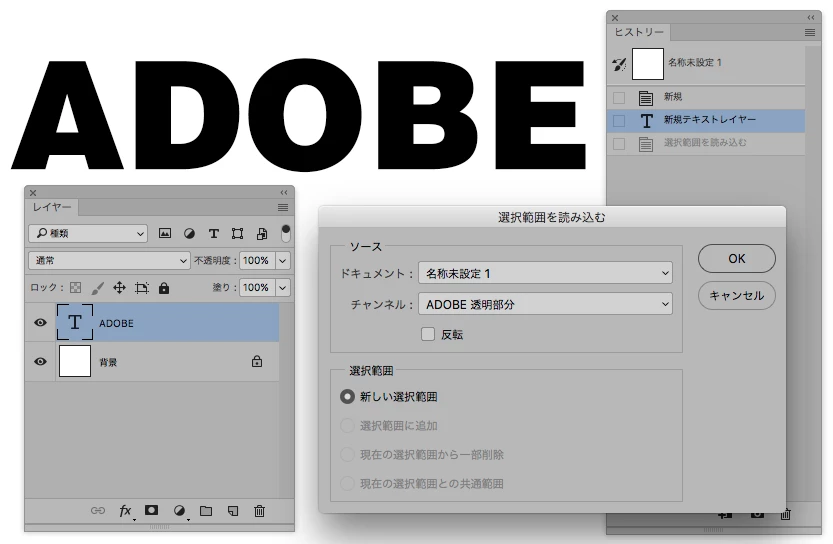Image resolution: width=833 pixels, height=544 pixels.
Task: Click the padlock on the 背景 layer
Action: (x=257, y=361)
